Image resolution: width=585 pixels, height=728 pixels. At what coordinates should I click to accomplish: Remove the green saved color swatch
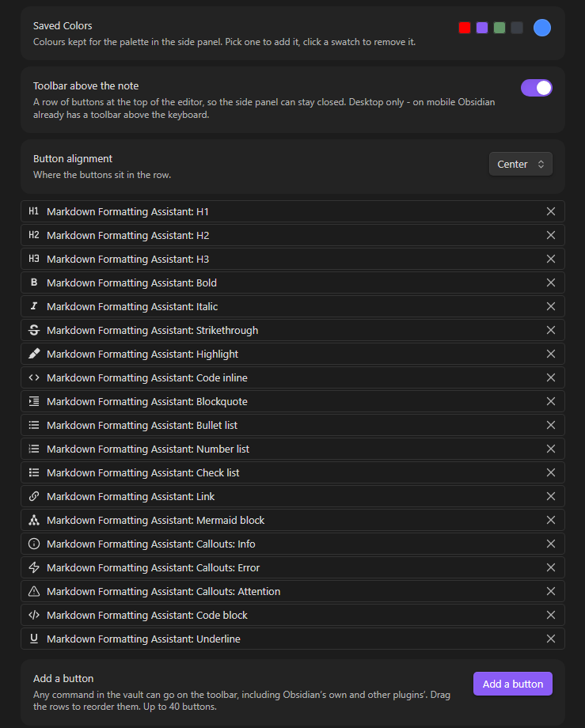tap(499, 28)
